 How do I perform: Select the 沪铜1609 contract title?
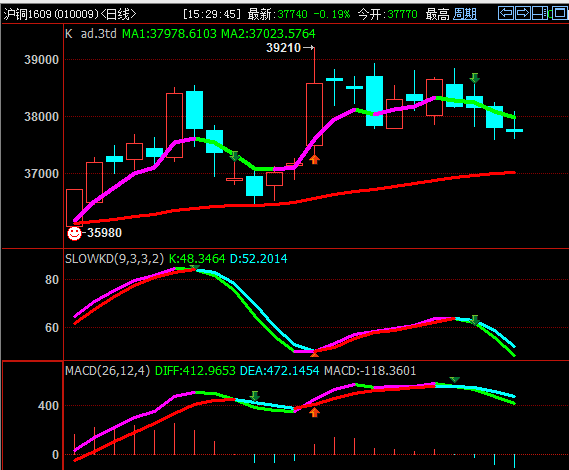point(51,14)
